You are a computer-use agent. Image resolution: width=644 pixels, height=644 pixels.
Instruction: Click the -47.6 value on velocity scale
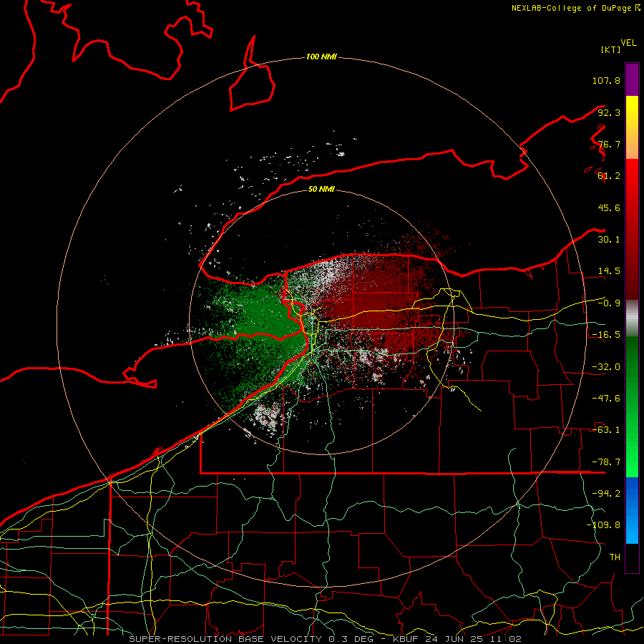pyautogui.click(x=606, y=399)
